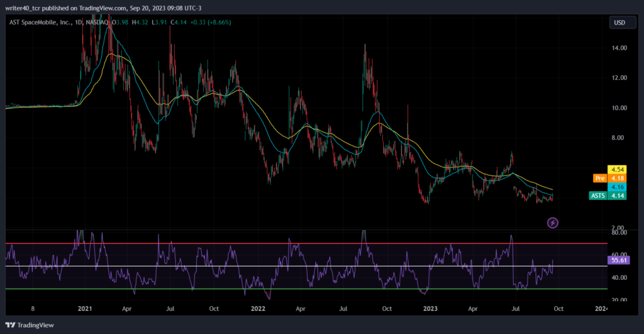Select the AST SpaceMobile, Inc. symbol title
Image resolution: width=644 pixels, height=334 pixels.
pyautogui.click(x=40, y=22)
